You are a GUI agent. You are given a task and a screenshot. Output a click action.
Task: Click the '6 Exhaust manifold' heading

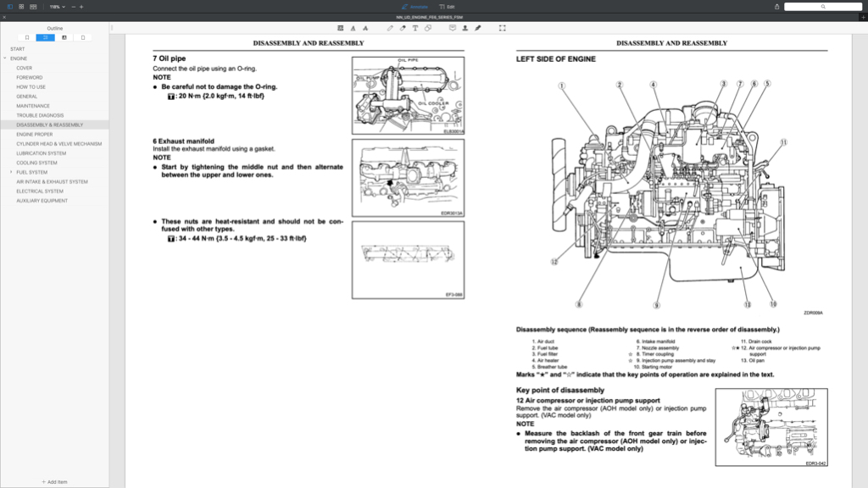(183, 141)
